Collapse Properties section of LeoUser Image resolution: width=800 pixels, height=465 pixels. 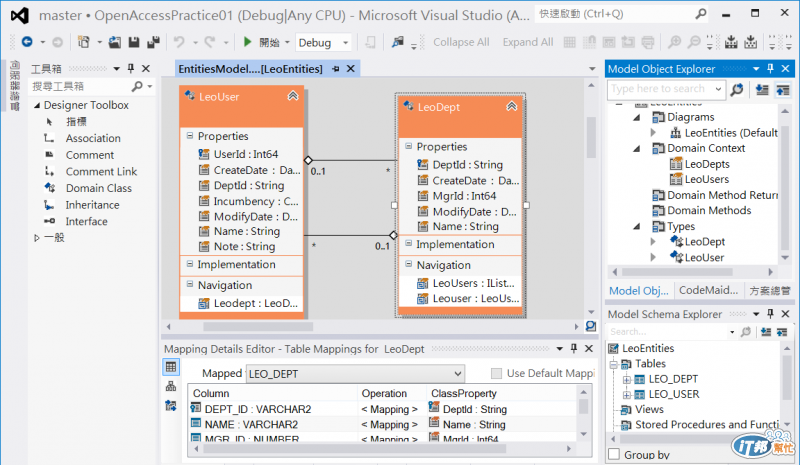point(190,136)
